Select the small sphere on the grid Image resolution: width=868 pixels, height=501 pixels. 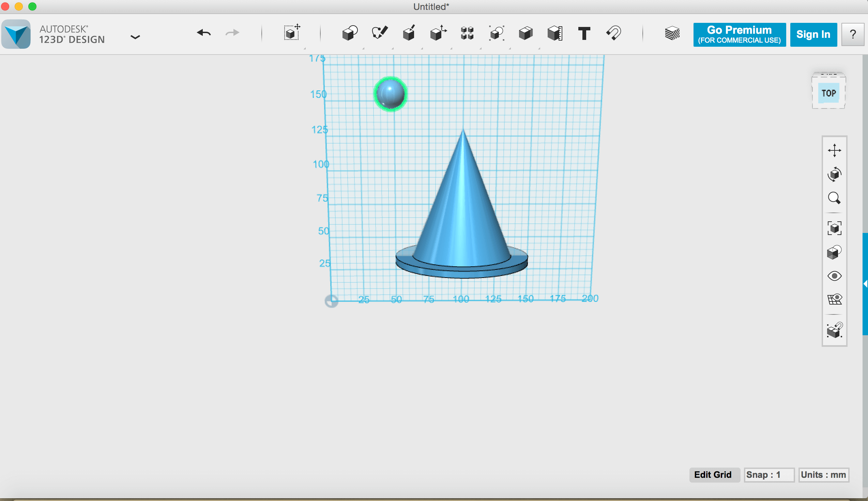[391, 94]
